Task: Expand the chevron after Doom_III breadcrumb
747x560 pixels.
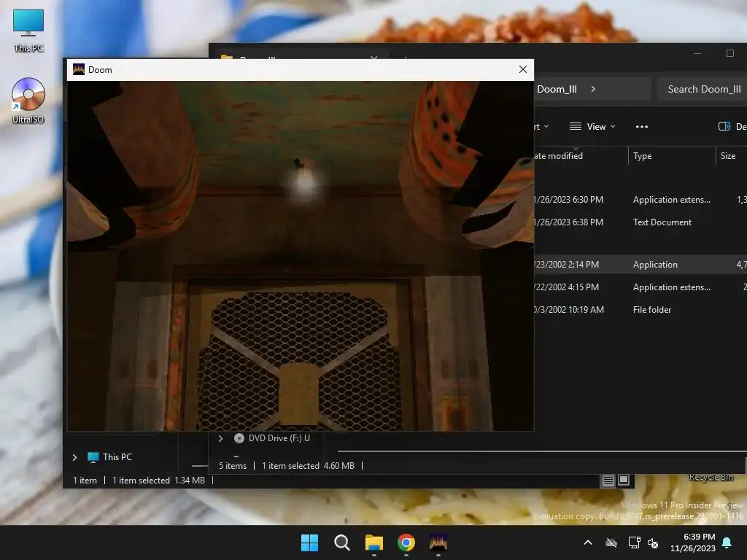Action: (x=593, y=89)
